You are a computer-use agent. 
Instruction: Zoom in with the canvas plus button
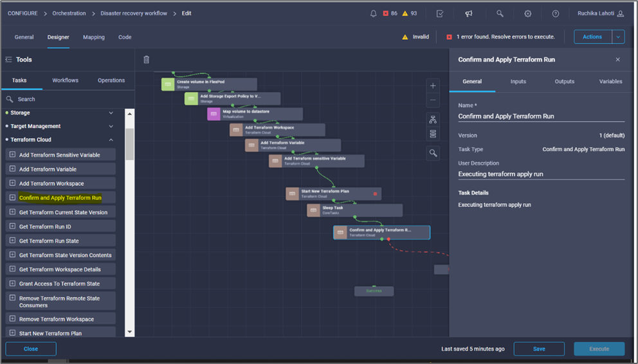[x=433, y=86]
